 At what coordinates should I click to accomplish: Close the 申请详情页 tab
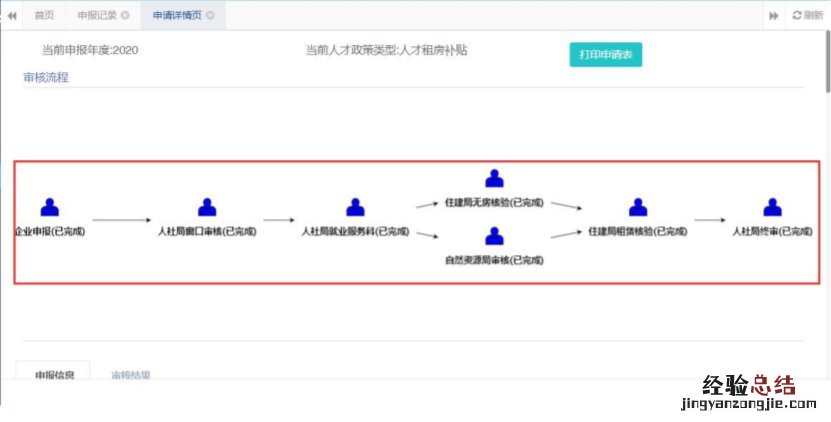[x=210, y=16]
